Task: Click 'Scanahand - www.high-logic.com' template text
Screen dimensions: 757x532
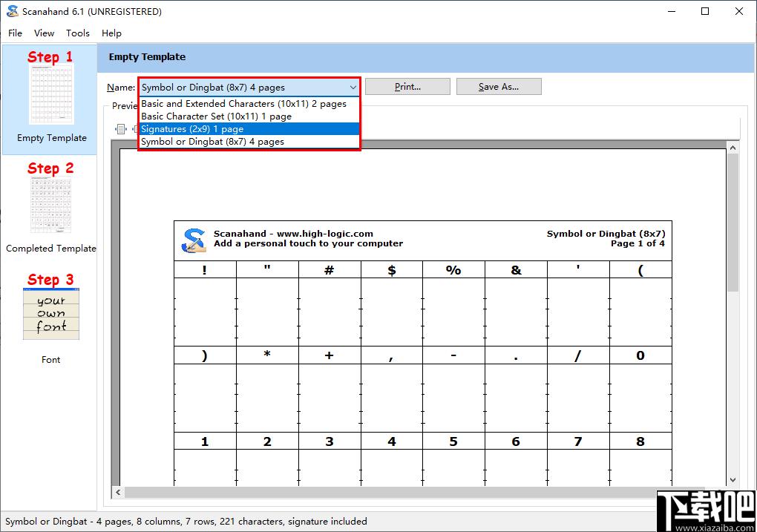Action: click(x=293, y=234)
